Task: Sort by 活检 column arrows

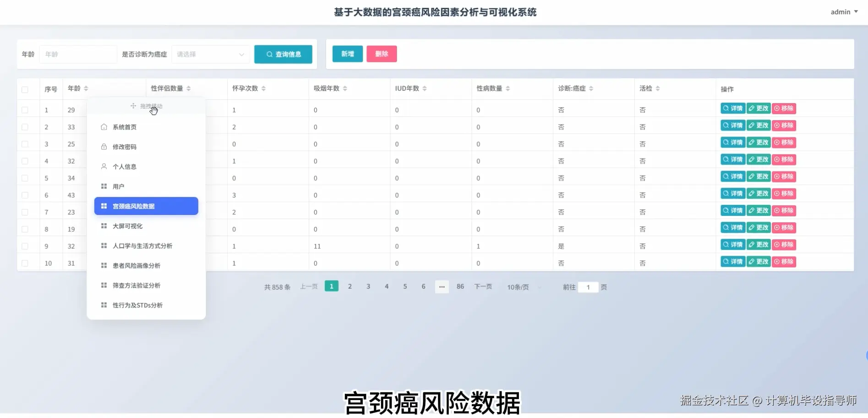Action: pyautogui.click(x=658, y=88)
